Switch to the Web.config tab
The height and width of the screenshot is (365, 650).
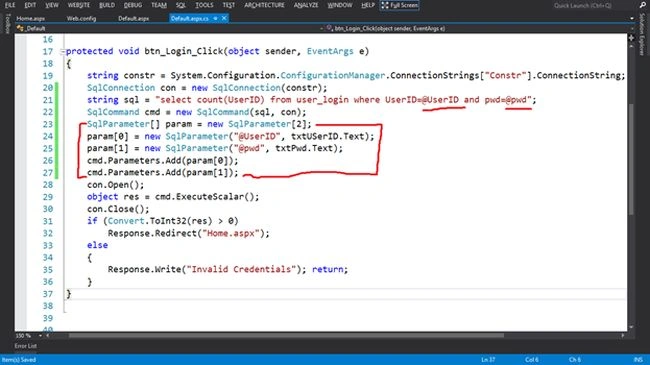click(x=81, y=18)
